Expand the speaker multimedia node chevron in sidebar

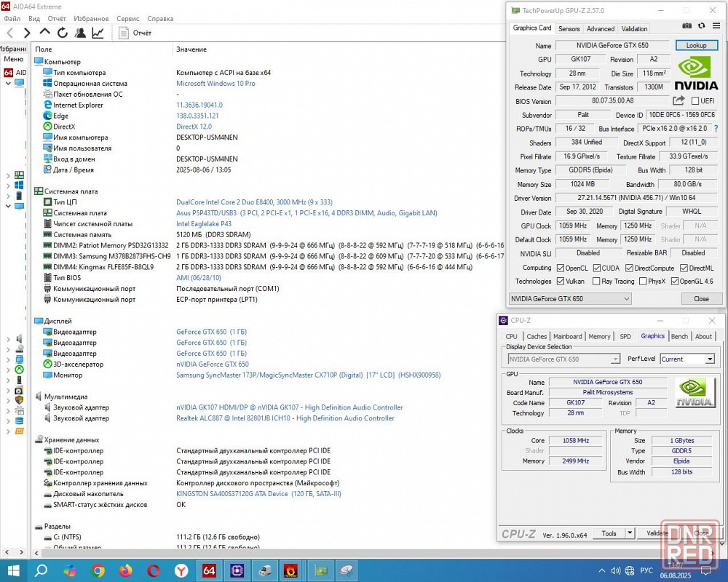tap(8, 339)
